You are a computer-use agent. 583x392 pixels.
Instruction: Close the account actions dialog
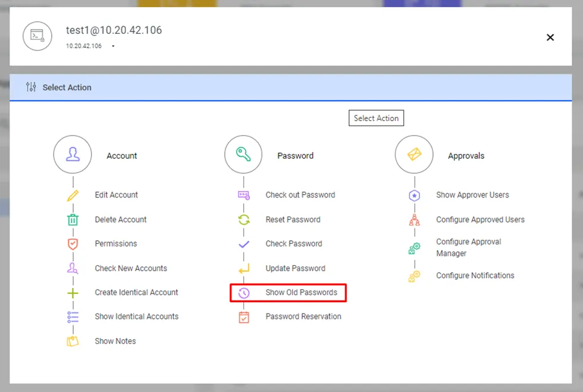pos(550,37)
